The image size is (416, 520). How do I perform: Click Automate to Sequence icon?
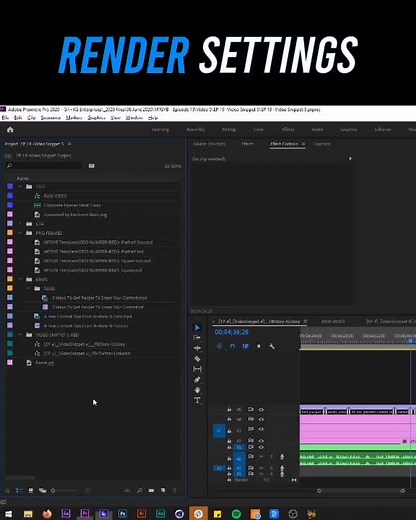(127, 491)
